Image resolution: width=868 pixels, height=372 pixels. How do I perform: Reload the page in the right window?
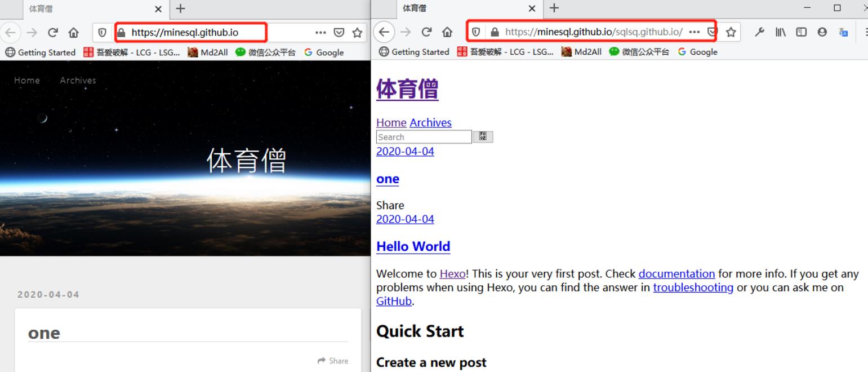click(x=426, y=33)
